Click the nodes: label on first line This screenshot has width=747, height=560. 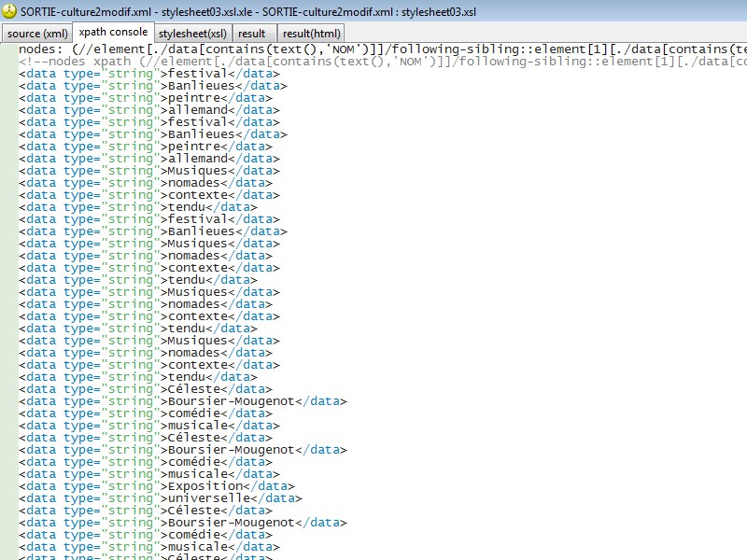click(41, 49)
